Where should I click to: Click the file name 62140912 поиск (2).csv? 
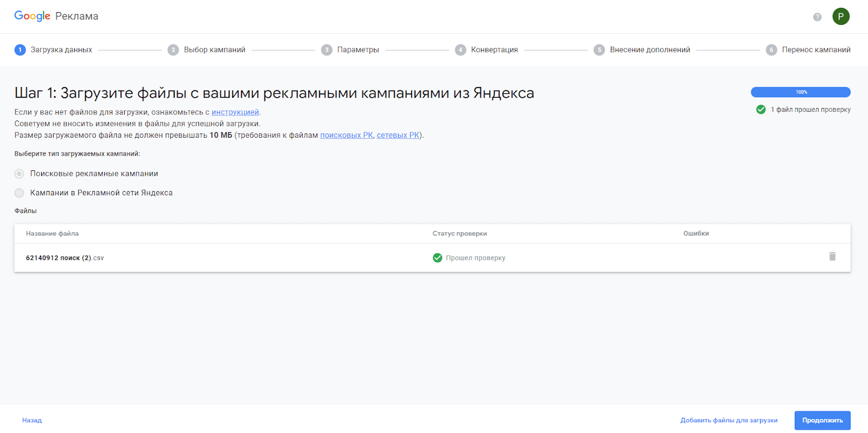click(65, 258)
